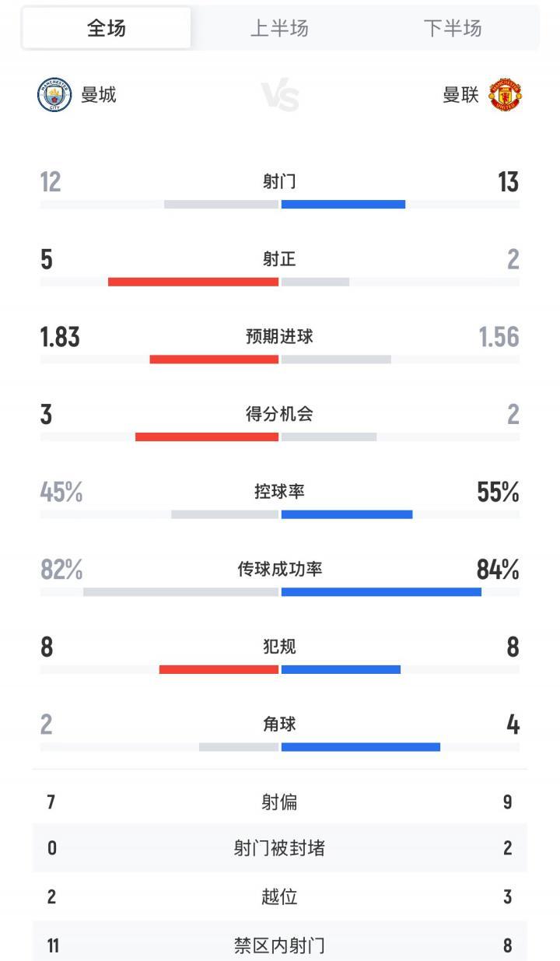Click the Manchester United crest icon

pos(505,96)
